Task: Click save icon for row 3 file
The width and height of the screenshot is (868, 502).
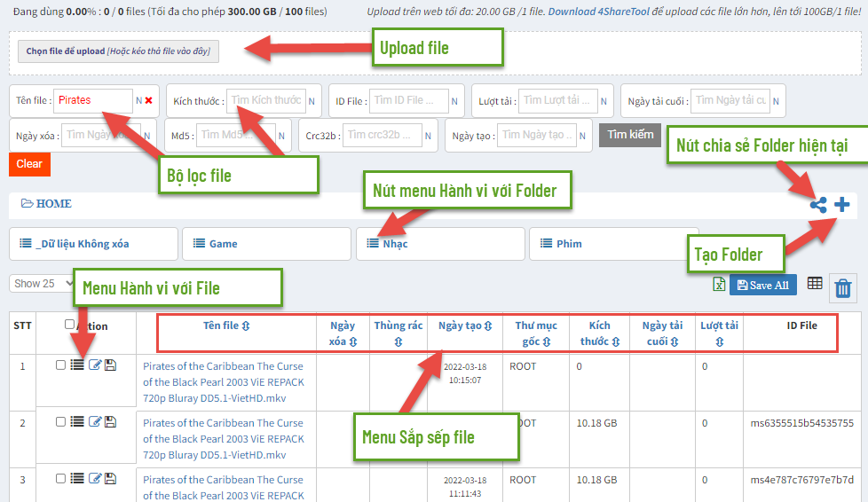Action: (110, 479)
